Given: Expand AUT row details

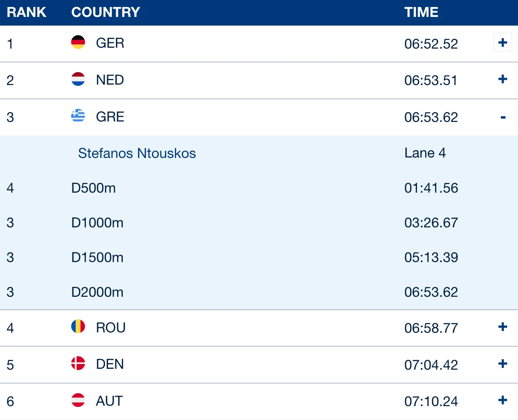Looking at the screenshot, I should pos(502,400).
